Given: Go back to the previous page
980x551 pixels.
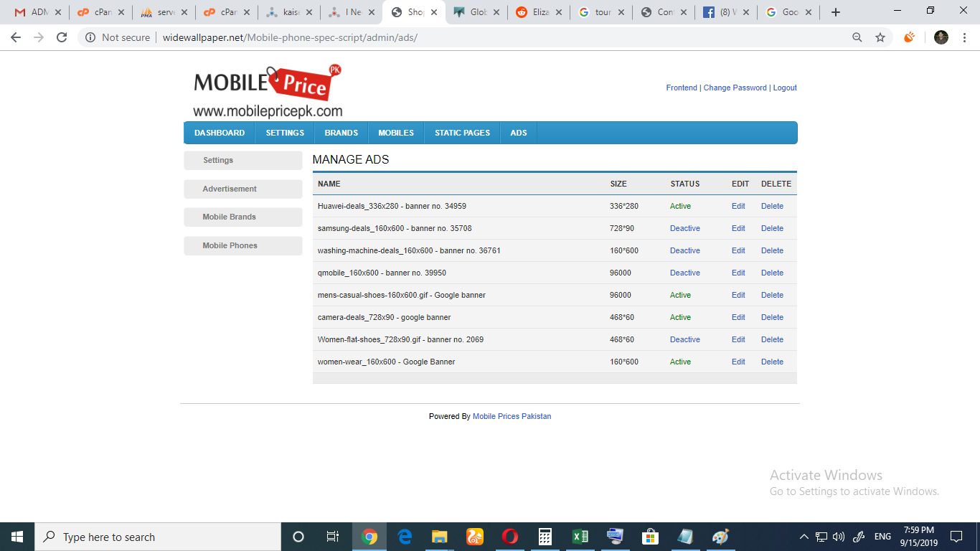Looking at the screenshot, I should pyautogui.click(x=16, y=37).
